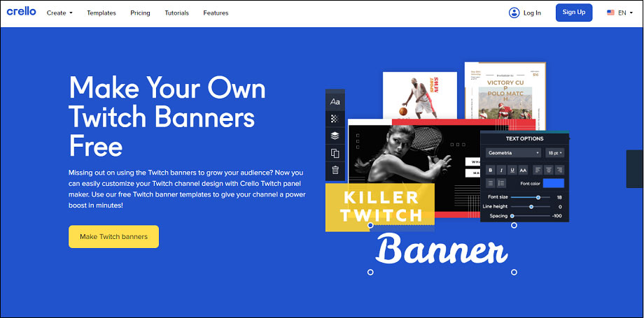This screenshot has width=644, height=318.
Task: Select align right icon in Text Options
Action: coord(559,170)
